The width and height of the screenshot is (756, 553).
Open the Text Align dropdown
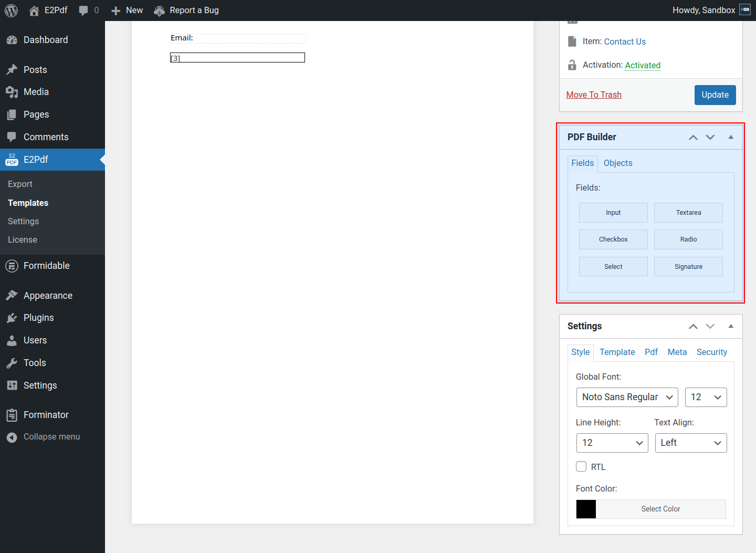coord(690,443)
